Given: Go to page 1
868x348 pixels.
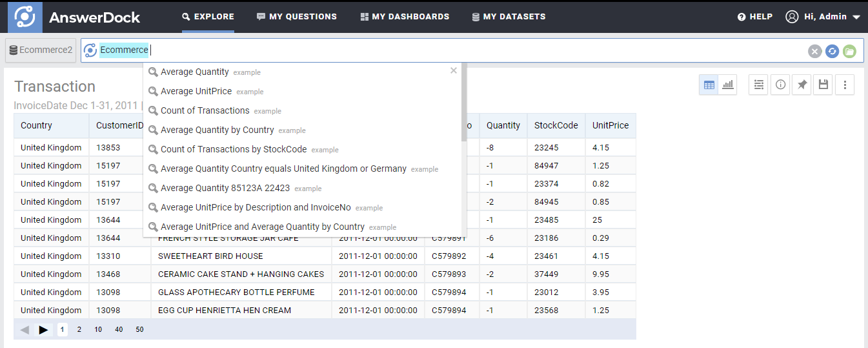Looking at the screenshot, I should coord(63,329).
